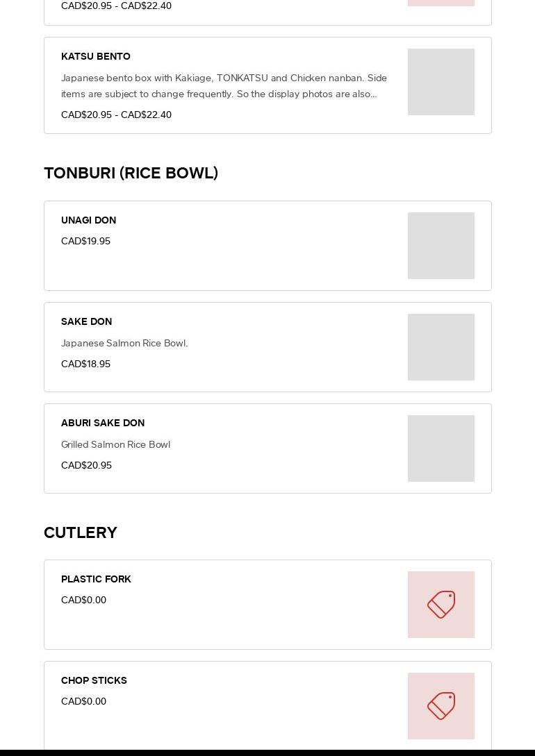Open the Katsu Bento image placeholder
Viewport: 535px width, 756px height.
click(x=441, y=82)
